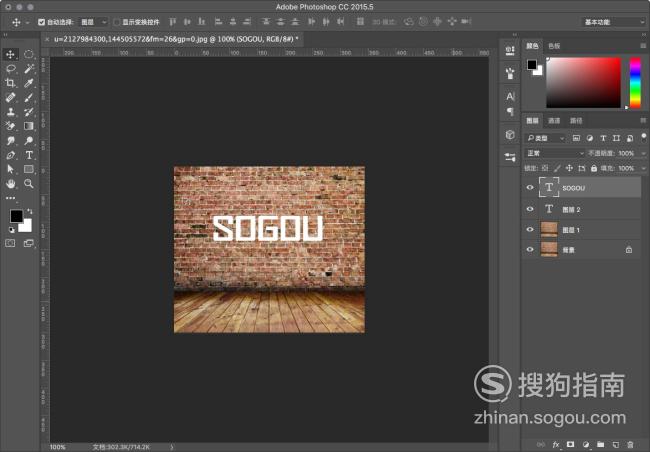Create a new group folder icon
The image size is (650, 452).
pyautogui.click(x=601, y=445)
